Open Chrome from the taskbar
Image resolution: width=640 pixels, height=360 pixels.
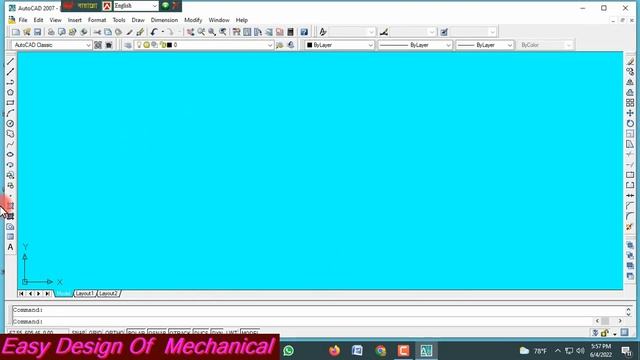point(381,351)
